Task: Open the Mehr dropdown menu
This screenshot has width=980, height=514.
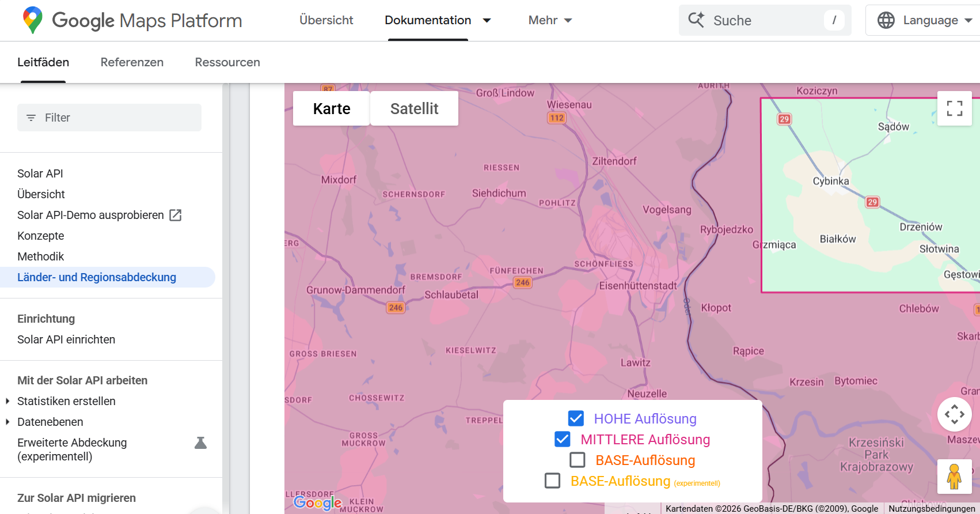Action: point(550,20)
